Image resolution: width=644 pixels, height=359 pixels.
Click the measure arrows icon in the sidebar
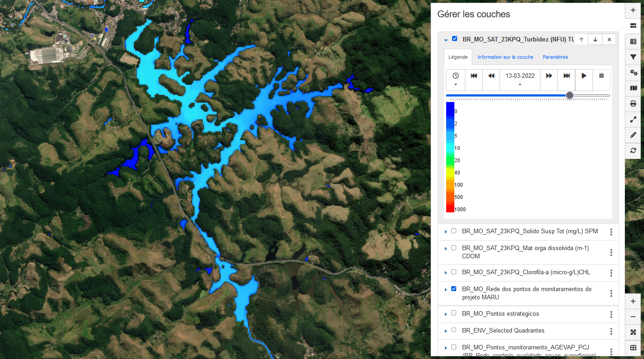coord(633,119)
